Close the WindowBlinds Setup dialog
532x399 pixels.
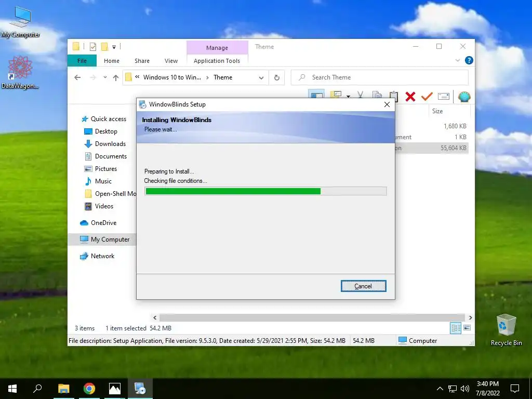click(387, 104)
